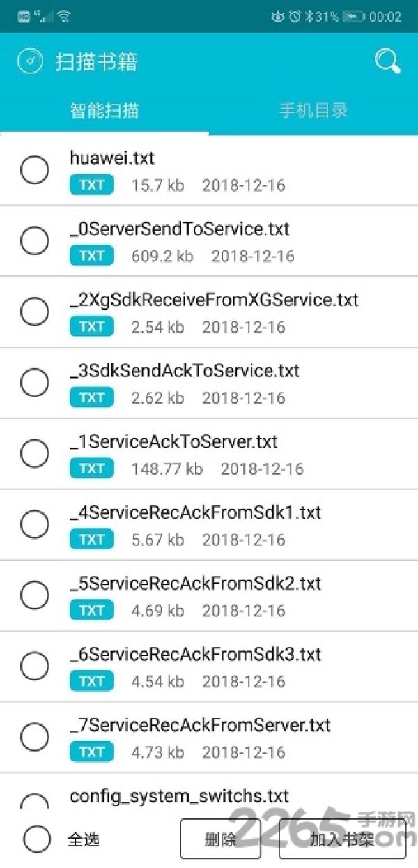Tap the TXT badge under _7ServiceRecAckFromServer.txt
Screen dimensions: 418x868
(x=91, y=752)
